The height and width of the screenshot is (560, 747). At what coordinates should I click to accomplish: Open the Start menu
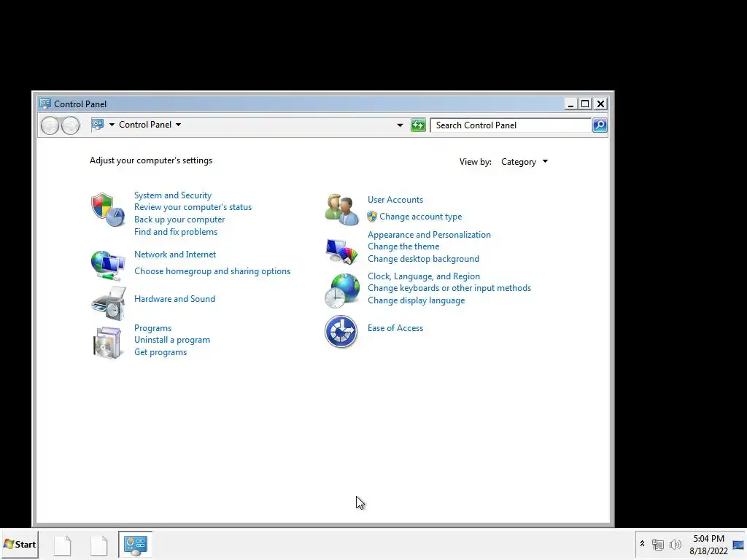[20, 544]
